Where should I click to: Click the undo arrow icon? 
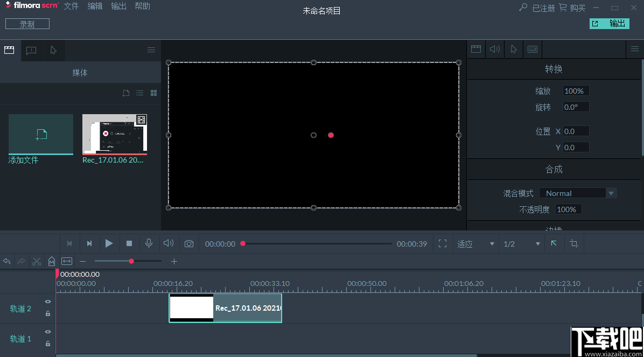click(x=6, y=261)
